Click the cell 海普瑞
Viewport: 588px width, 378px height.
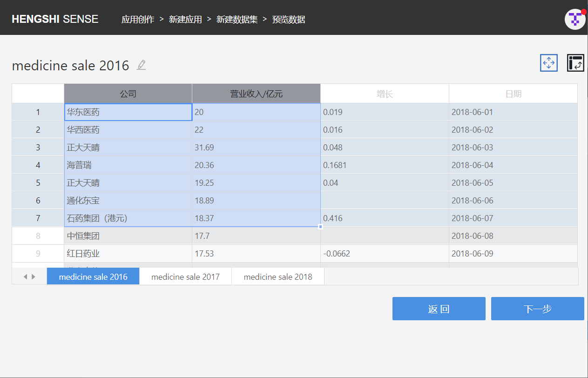[x=128, y=165]
